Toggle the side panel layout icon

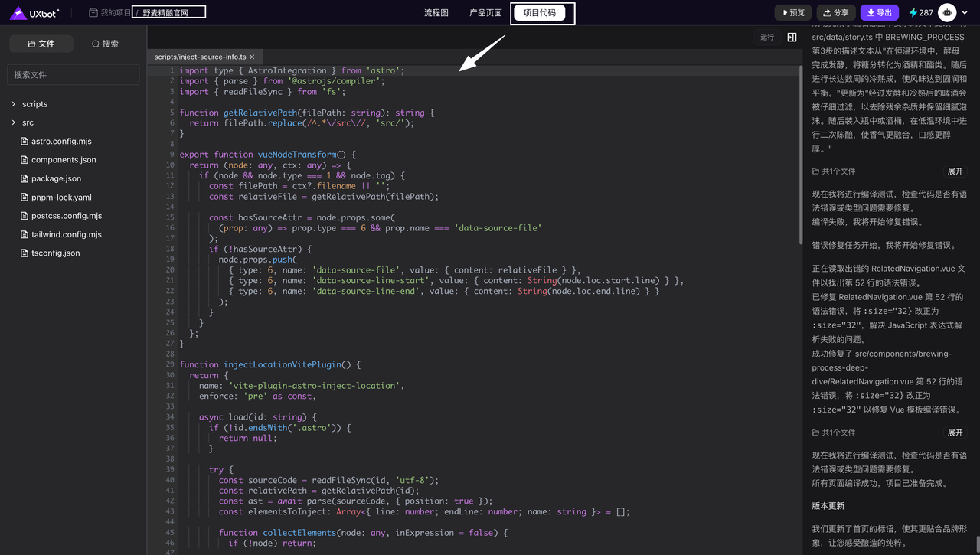(x=792, y=37)
